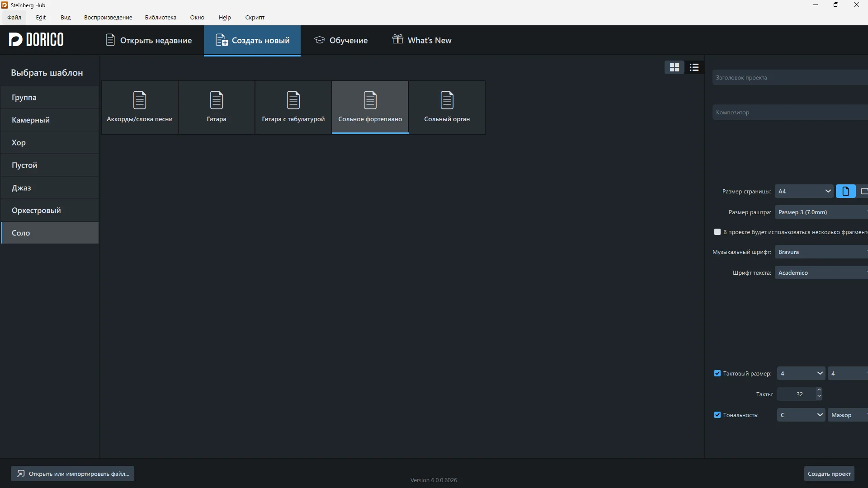Increase the bar count stepper
Image resolution: width=868 pixels, height=488 pixels.
click(819, 390)
